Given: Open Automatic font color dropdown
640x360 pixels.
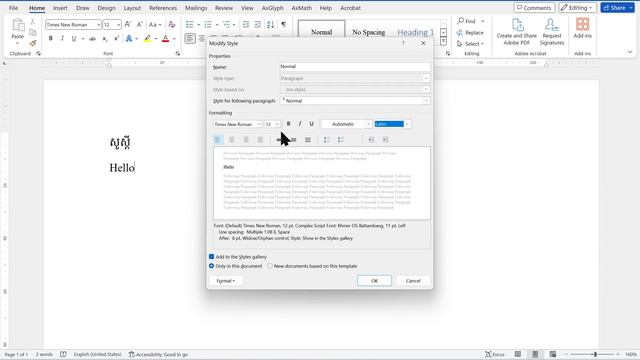Looking at the screenshot, I should click(x=368, y=124).
